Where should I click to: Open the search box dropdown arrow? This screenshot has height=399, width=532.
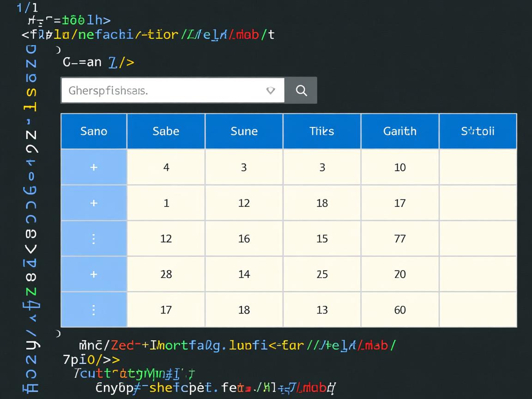tap(271, 91)
